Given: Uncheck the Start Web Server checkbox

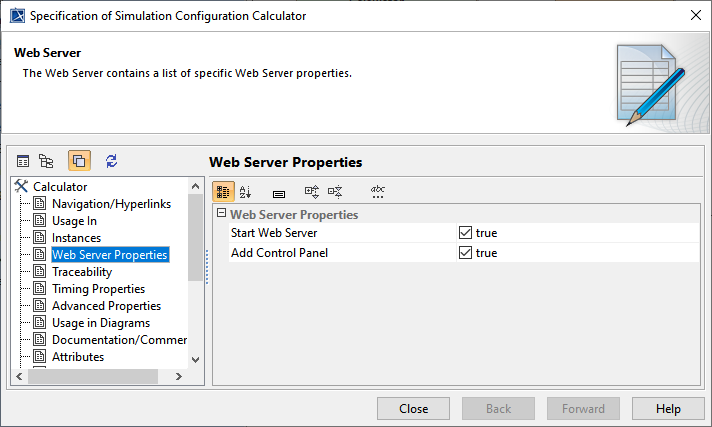Looking at the screenshot, I should coord(465,233).
